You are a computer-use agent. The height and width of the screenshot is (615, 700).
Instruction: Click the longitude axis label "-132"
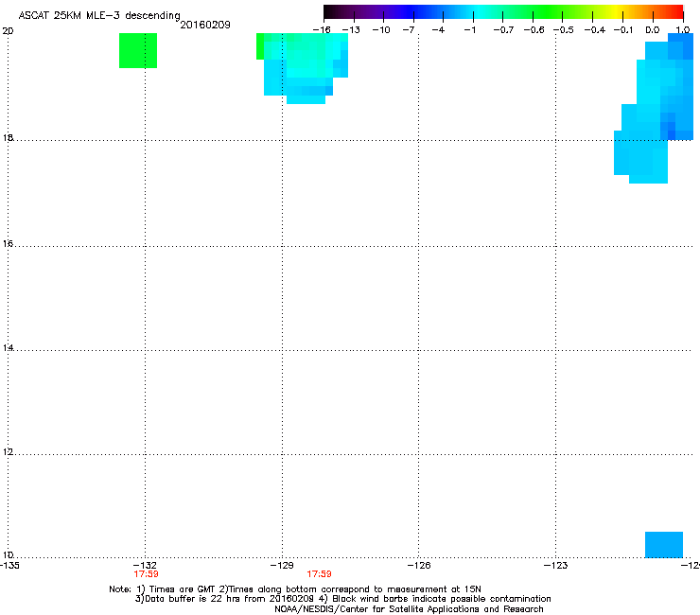pos(145,566)
